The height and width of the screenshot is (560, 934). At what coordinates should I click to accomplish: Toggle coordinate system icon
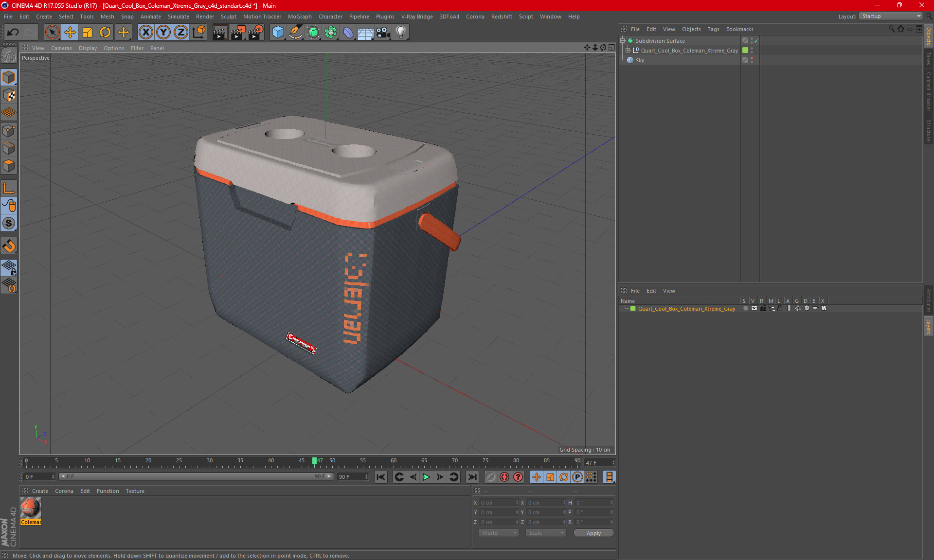click(198, 33)
